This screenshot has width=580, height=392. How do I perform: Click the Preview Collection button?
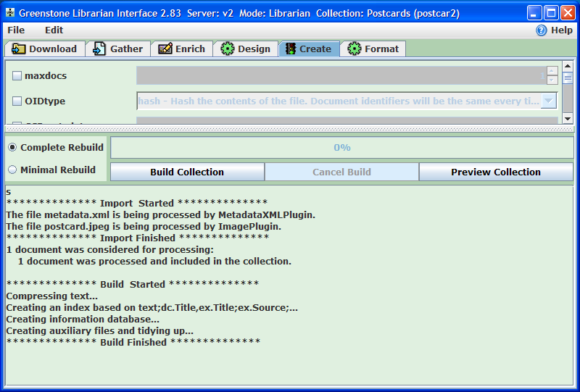pos(496,172)
